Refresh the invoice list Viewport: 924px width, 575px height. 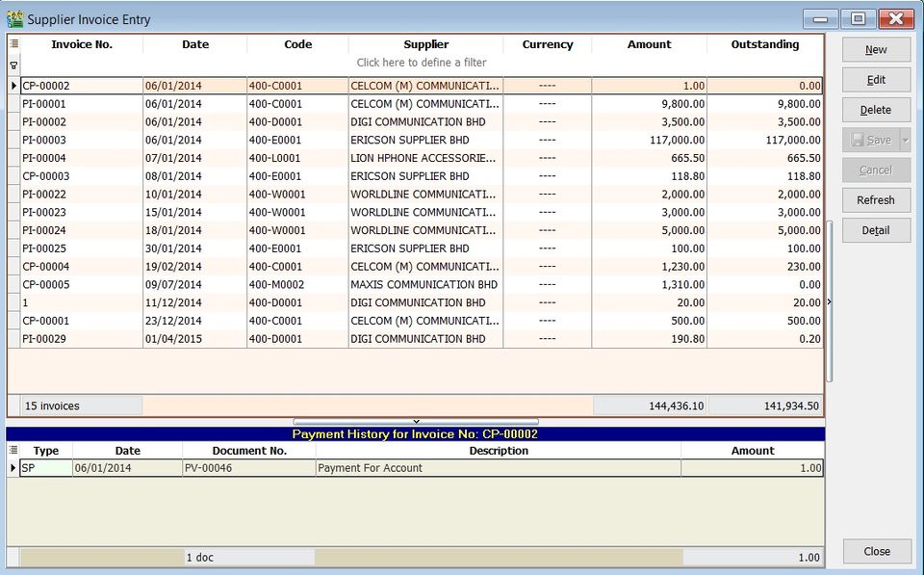click(x=876, y=200)
